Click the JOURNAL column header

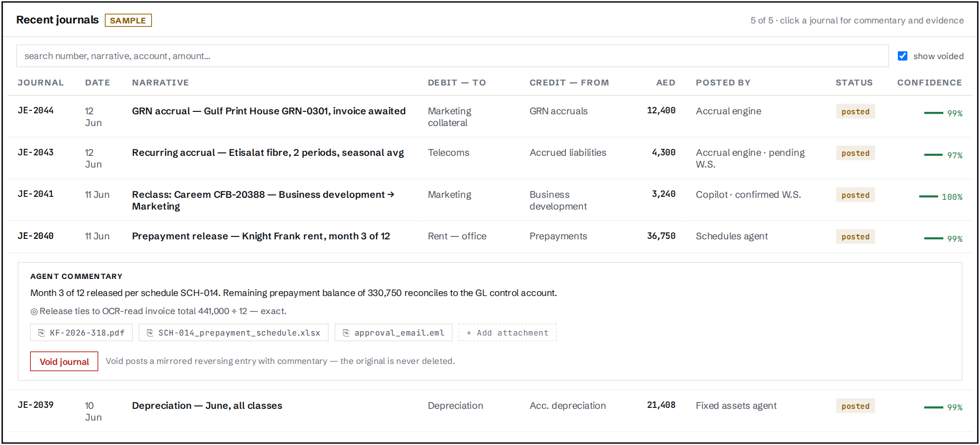pyautogui.click(x=41, y=83)
